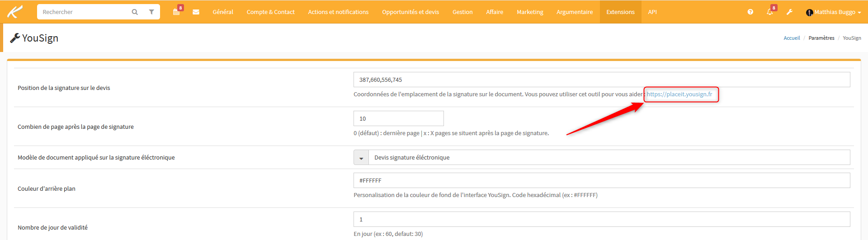Click the label Modèle de document appliqué sur la signature
The width and height of the screenshot is (868, 240).
(x=96, y=157)
